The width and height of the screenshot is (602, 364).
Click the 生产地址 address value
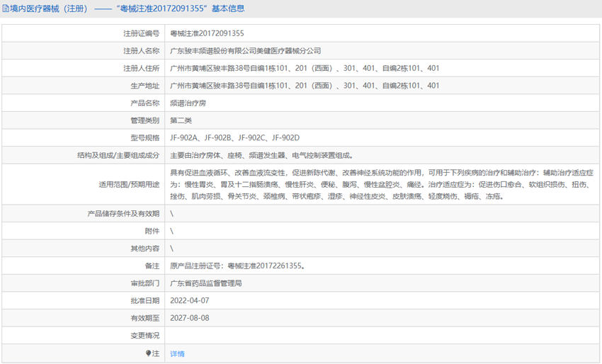click(x=305, y=86)
